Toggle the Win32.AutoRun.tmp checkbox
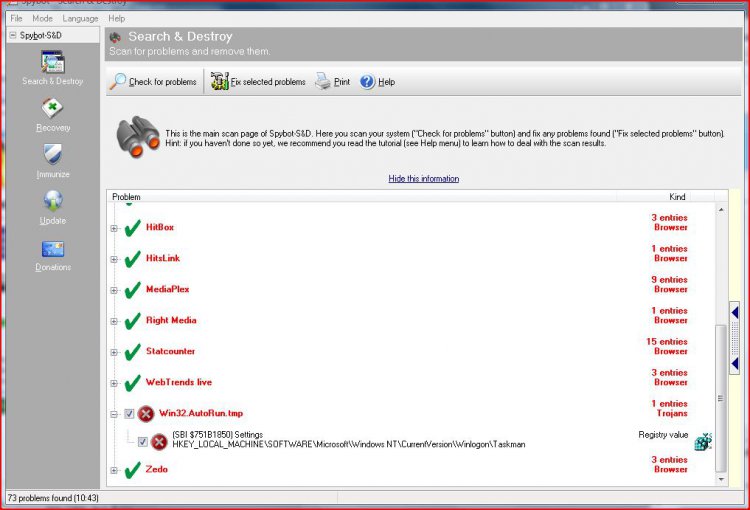This screenshot has width=750, height=510. click(129, 414)
